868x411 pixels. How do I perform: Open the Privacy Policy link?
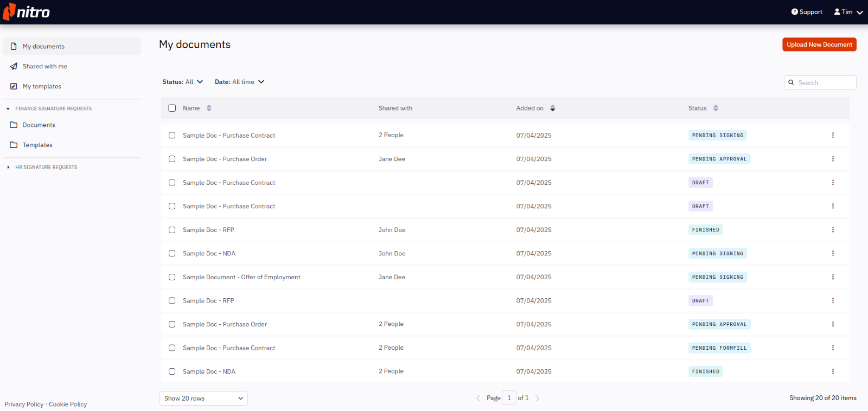pyautogui.click(x=24, y=404)
